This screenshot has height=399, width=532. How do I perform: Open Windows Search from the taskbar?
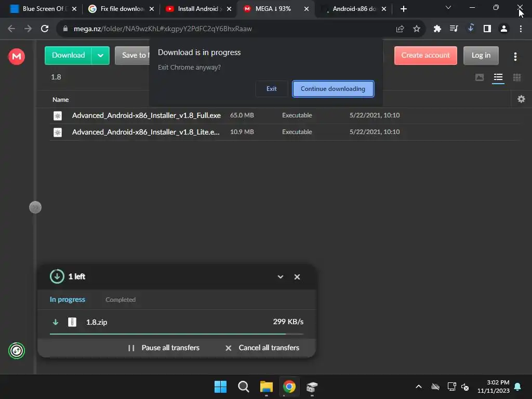pos(243,387)
